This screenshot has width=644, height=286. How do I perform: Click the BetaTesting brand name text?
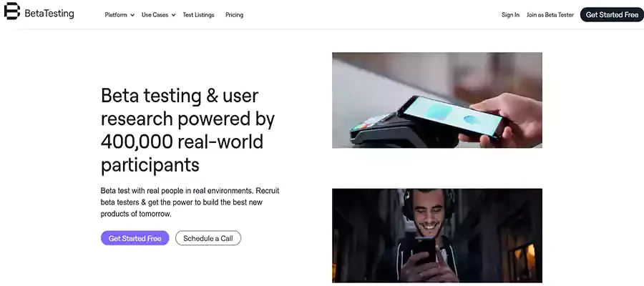pos(49,14)
